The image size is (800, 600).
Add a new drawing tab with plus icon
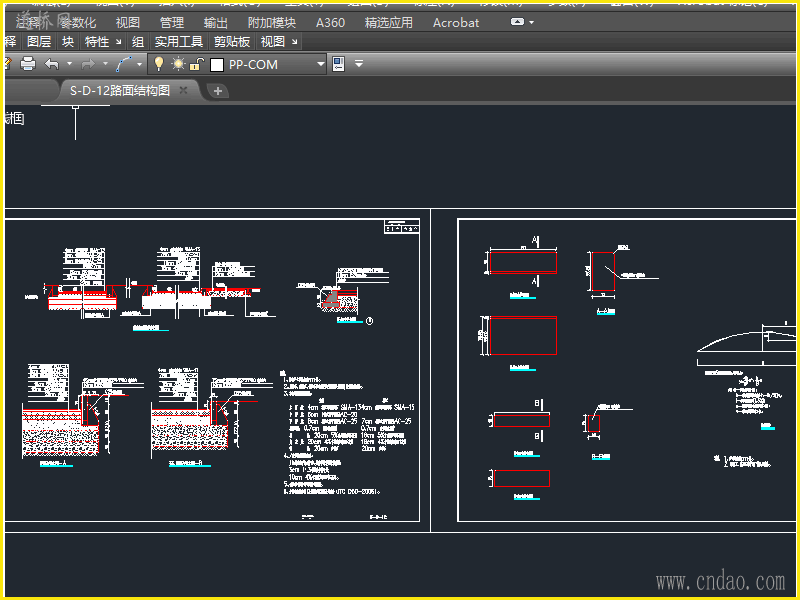point(218,91)
